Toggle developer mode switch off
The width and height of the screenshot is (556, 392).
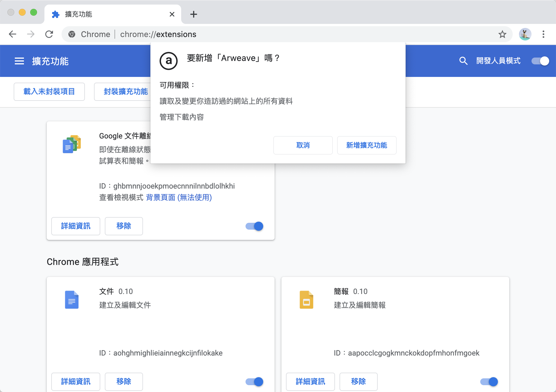point(540,61)
